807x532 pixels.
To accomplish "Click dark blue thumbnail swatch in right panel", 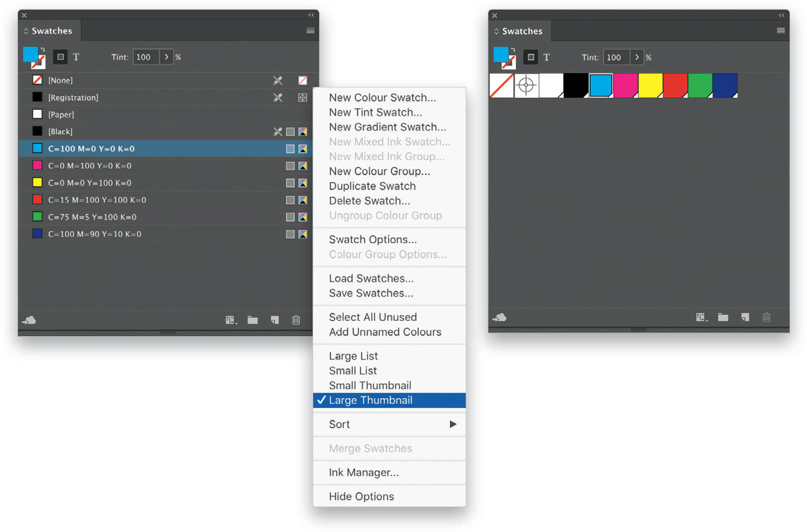I will 725,85.
